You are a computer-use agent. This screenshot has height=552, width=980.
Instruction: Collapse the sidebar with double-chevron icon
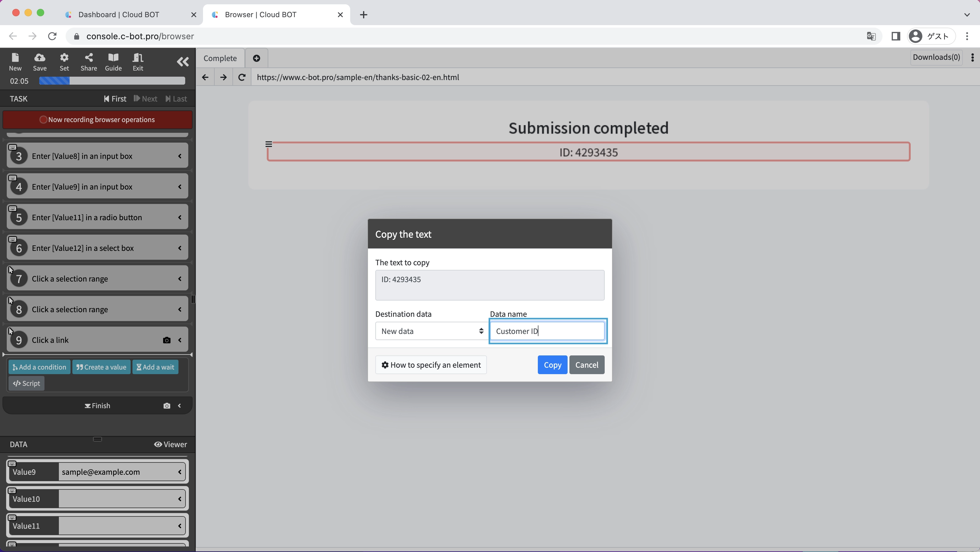tap(183, 62)
